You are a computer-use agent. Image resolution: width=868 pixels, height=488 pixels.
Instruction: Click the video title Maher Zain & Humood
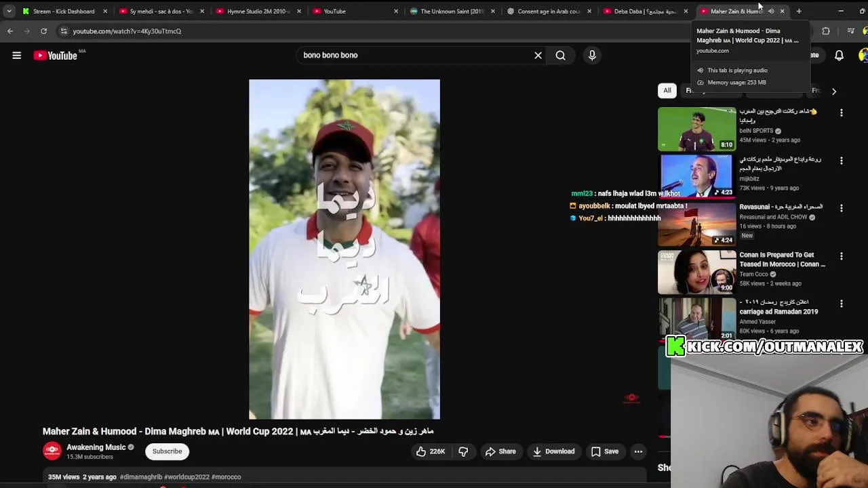(x=238, y=432)
